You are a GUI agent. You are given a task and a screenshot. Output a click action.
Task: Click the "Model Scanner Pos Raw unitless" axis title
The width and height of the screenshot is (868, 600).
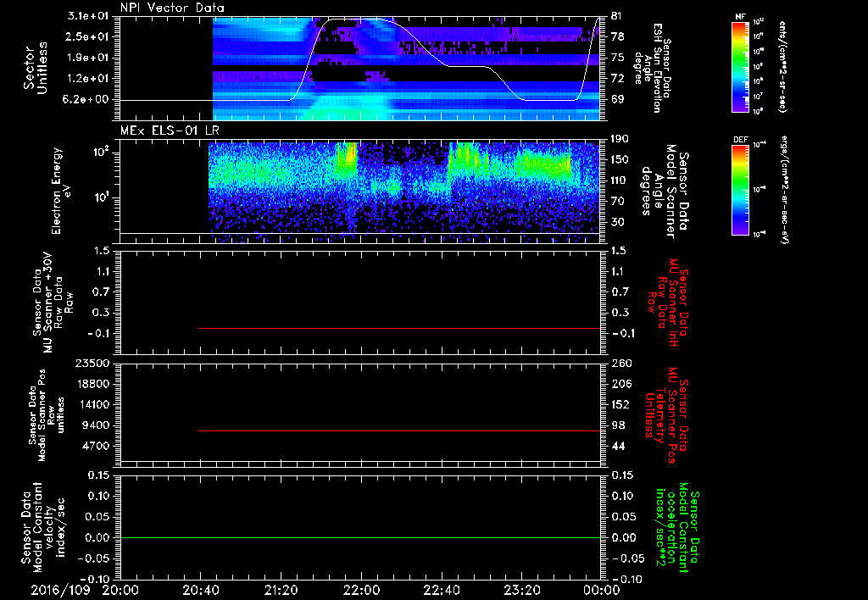[x=47, y=416]
